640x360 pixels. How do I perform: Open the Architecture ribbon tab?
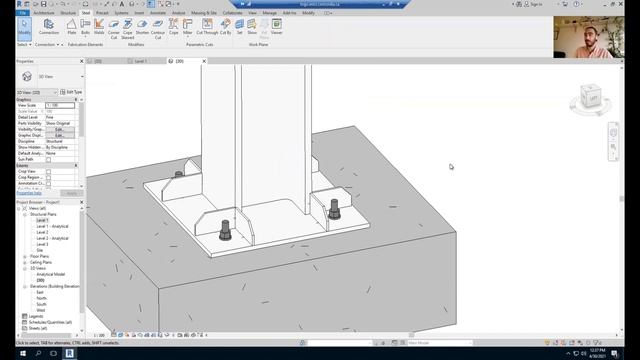click(44, 13)
